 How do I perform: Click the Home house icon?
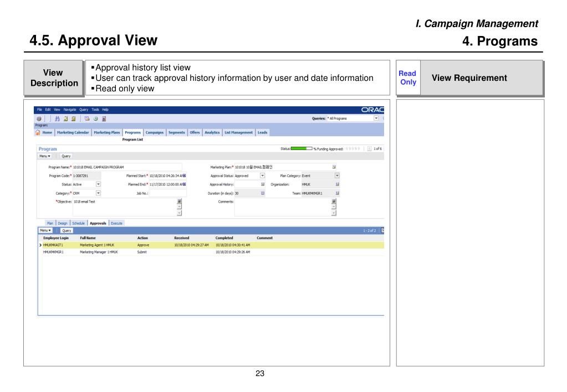pos(38,132)
